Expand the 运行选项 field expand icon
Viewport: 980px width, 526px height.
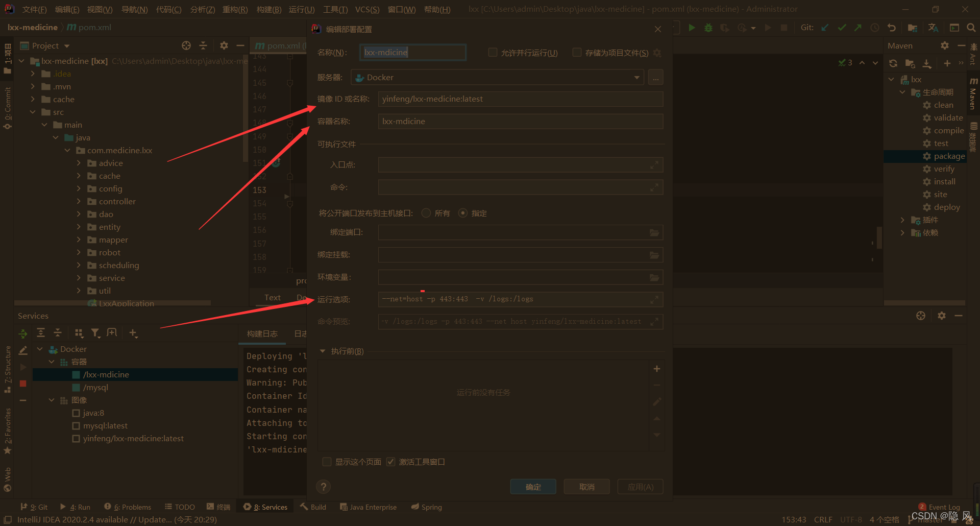tap(654, 300)
